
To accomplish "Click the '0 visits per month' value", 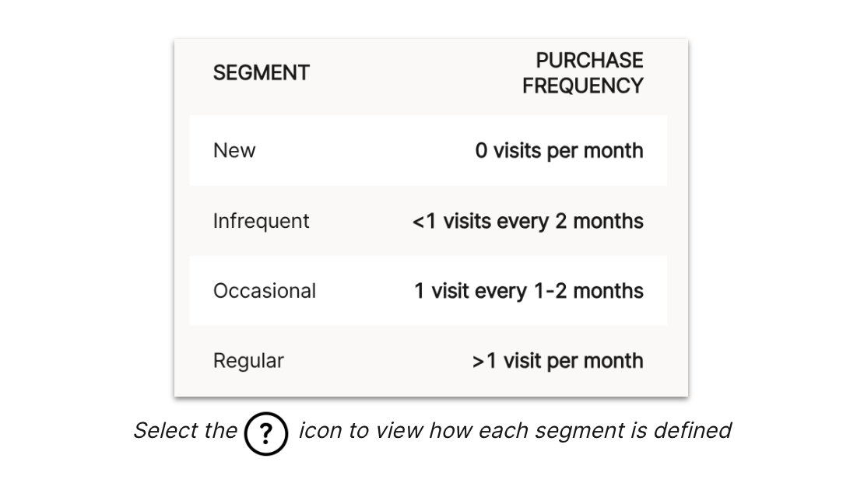I will pyautogui.click(x=559, y=150).
